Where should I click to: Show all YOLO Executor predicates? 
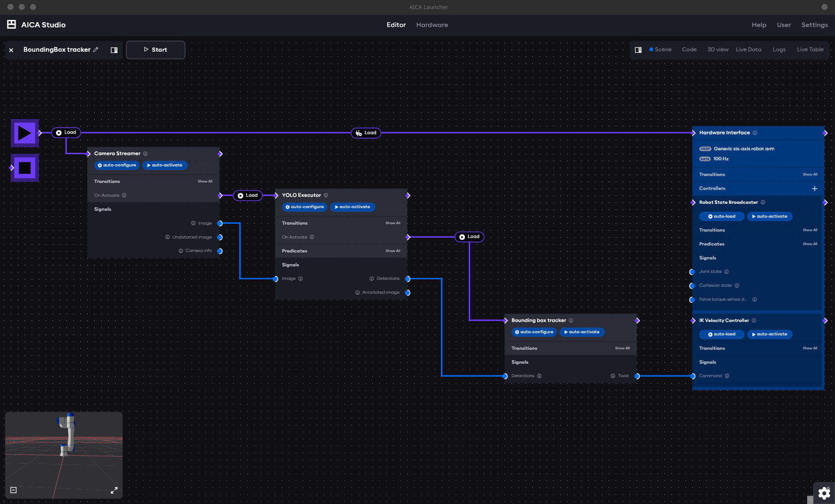(392, 251)
